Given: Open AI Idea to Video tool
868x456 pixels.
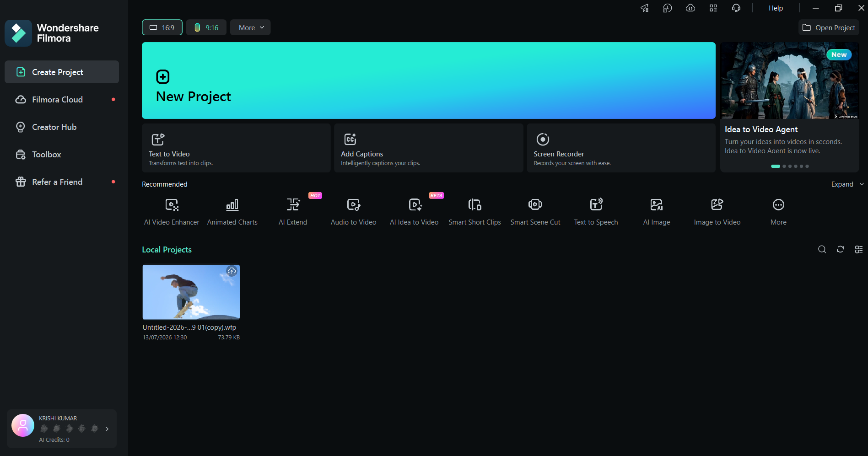Looking at the screenshot, I should 414,211.
